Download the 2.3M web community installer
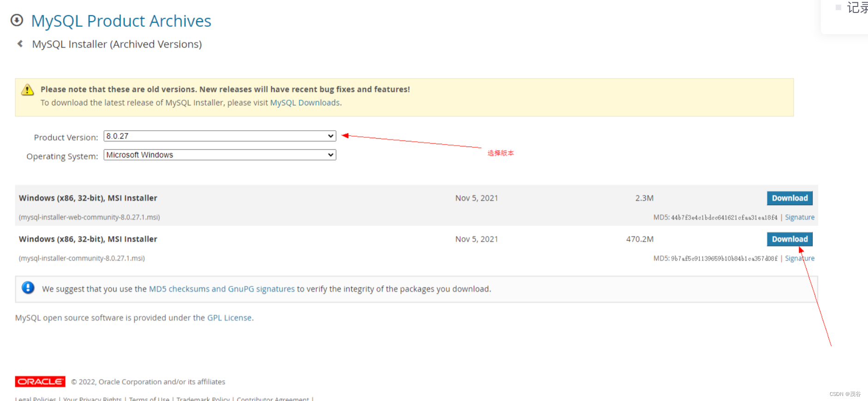 point(790,198)
